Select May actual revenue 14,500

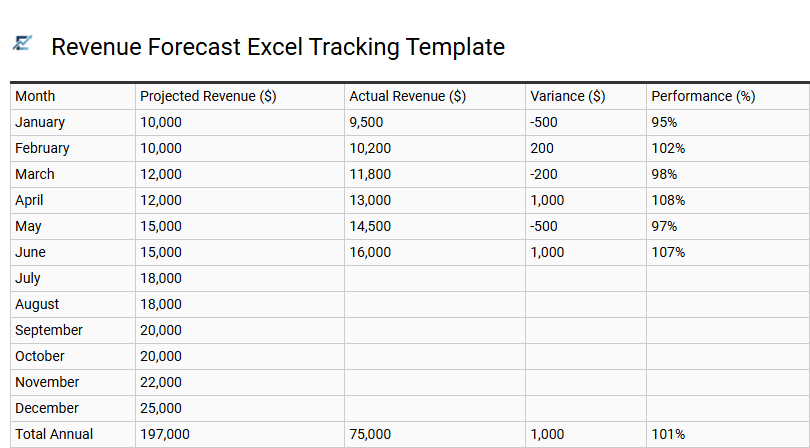pyautogui.click(x=370, y=226)
